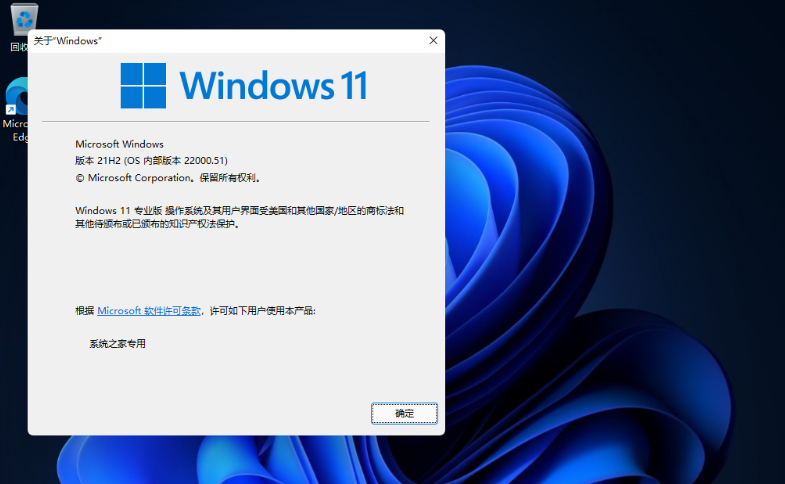Image resolution: width=785 pixels, height=484 pixels.
Task: Click the "许可如下用户使用本产品" text
Action: pyautogui.click(x=262, y=311)
